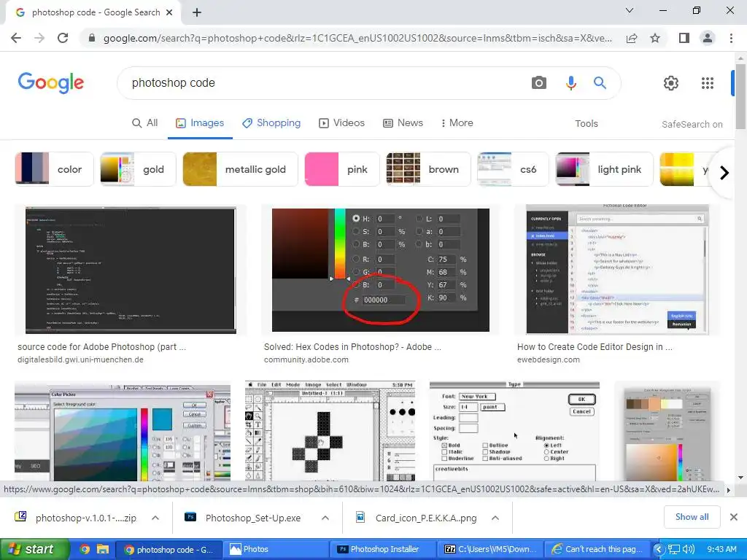Image resolution: width=747 pixels, height=560 pixels.
Task: Filter by the cs6 chip
Action: click(x=513, y=169)
